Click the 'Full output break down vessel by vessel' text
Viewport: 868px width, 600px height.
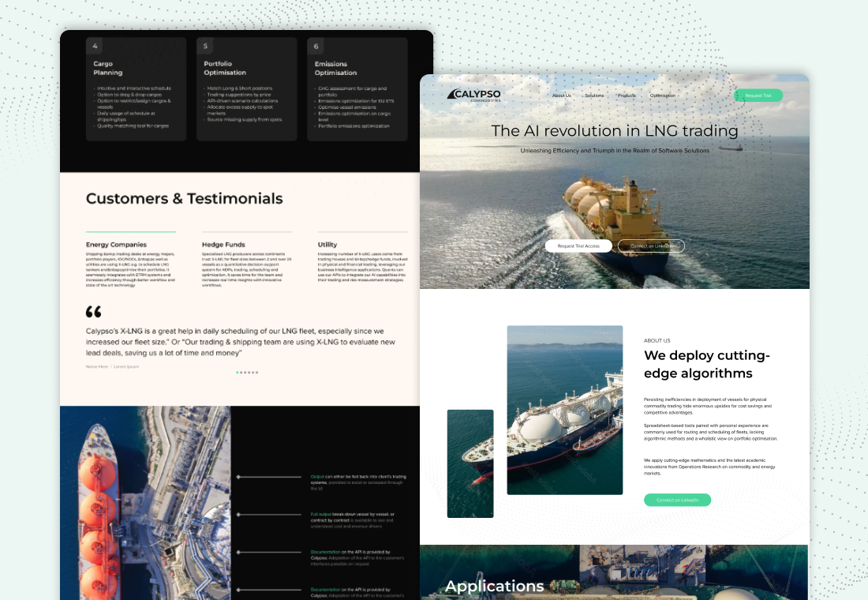pos(352,520)
